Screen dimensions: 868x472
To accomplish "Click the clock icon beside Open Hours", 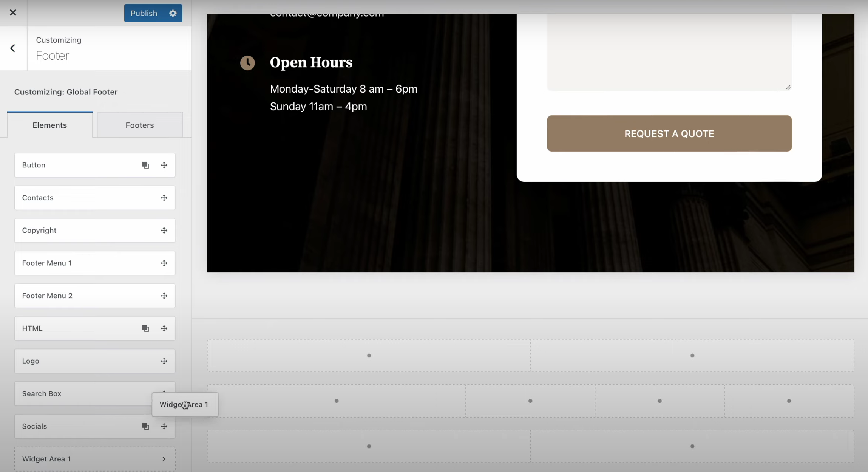I will [x=247, y=62].
